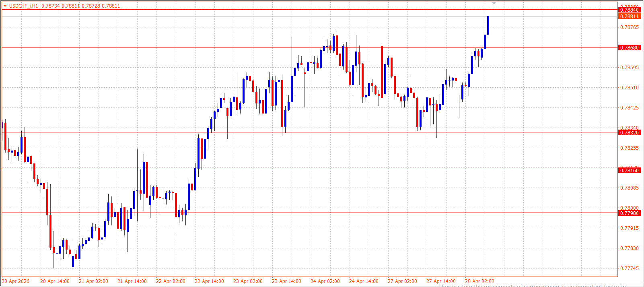Click the 0.78510 price scale value
This screenshot has width=644, height=287.
point(630,88)
